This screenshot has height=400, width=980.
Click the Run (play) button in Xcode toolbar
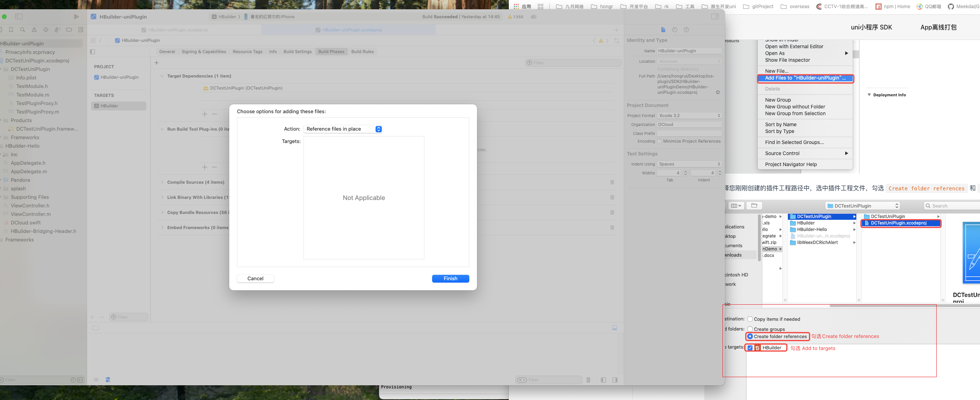coord(76,17)
